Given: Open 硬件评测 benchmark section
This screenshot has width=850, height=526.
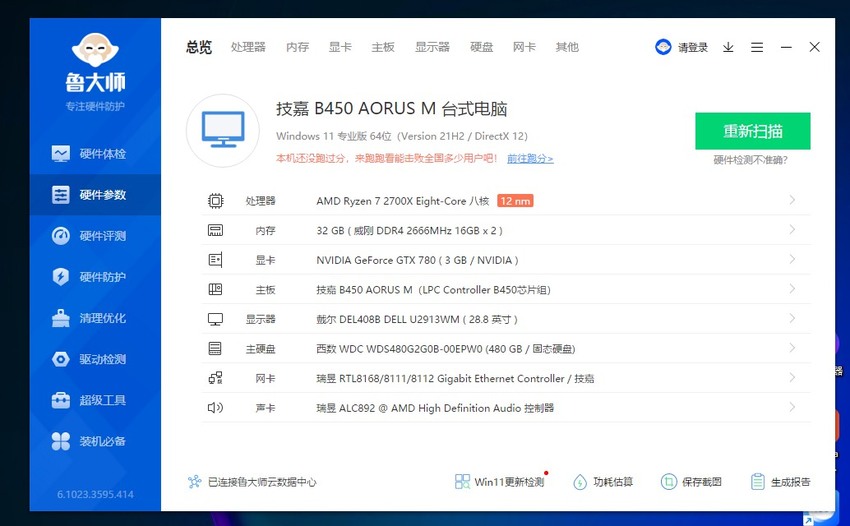Looking at the screenshot, I should pos(95,236).
